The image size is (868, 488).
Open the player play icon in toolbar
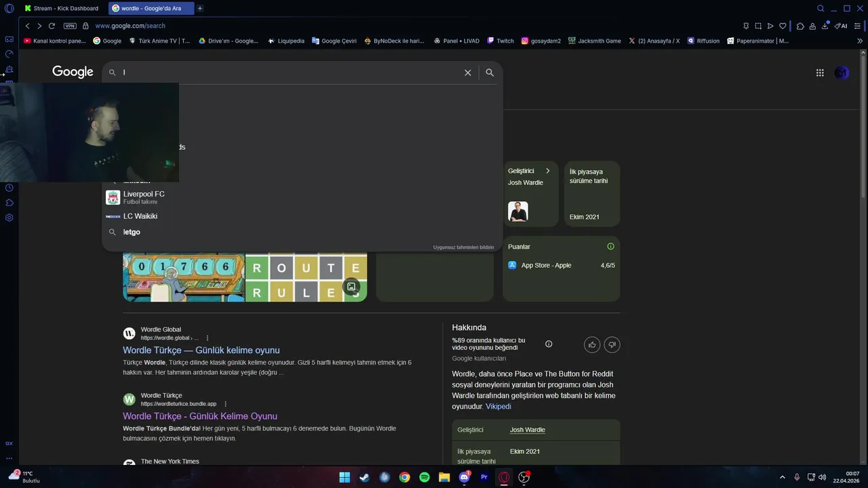click(770, 26)
